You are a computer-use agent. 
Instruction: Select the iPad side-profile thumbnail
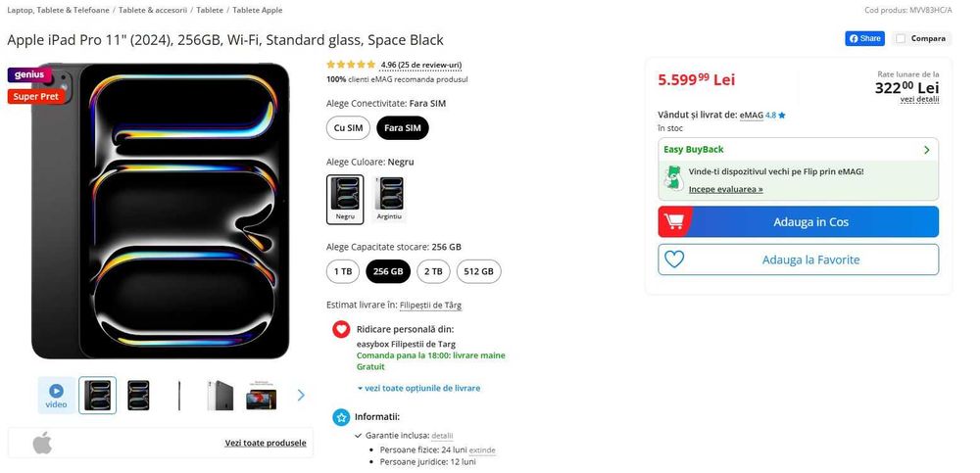click(179, 396)
